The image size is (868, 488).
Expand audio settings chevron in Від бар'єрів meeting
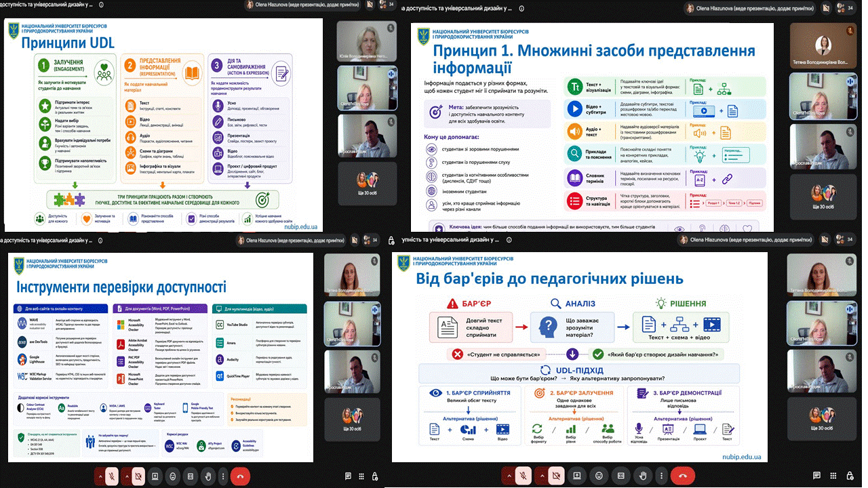point(511,476)
